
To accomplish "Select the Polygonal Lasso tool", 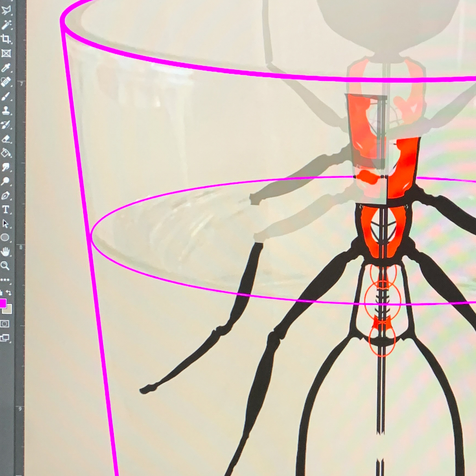I will coord(6,10).
